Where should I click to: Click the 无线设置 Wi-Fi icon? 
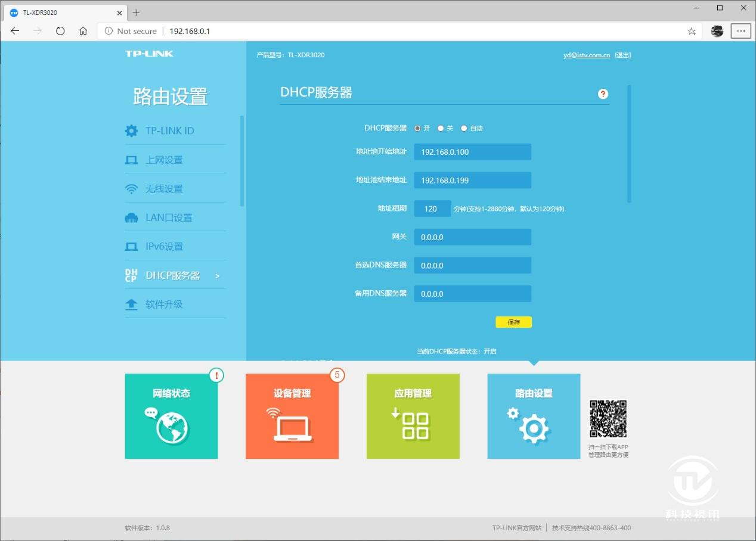coord(131,188)
